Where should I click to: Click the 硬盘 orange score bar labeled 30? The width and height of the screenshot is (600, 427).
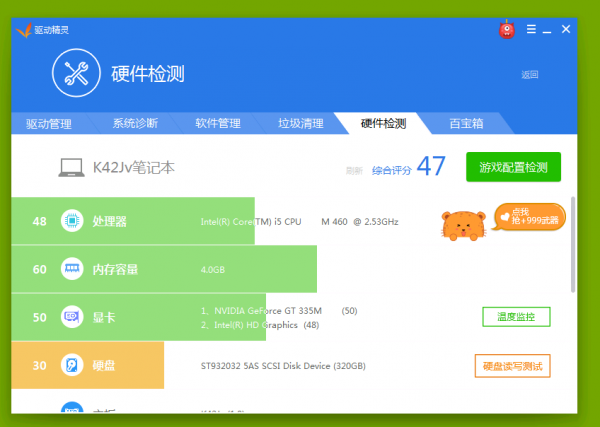(88, 365)
